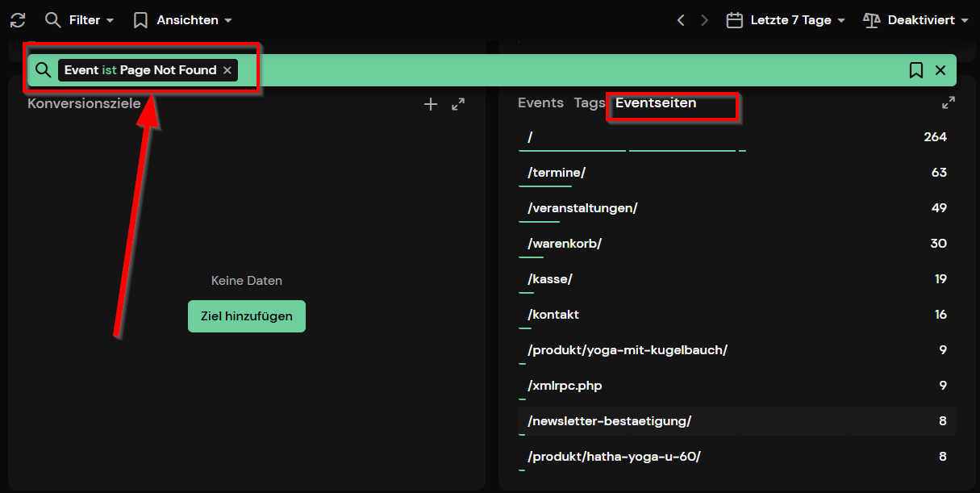Select the Eventseiten tab
The image size is (980, 493).
pyautogui.click(x=656, y=103)
